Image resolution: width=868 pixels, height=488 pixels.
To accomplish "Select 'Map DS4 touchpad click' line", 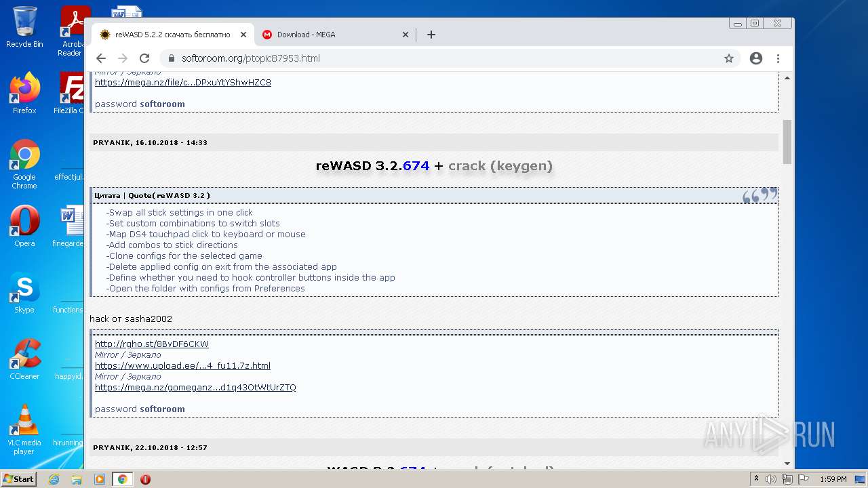I will (x=206, y=235).
